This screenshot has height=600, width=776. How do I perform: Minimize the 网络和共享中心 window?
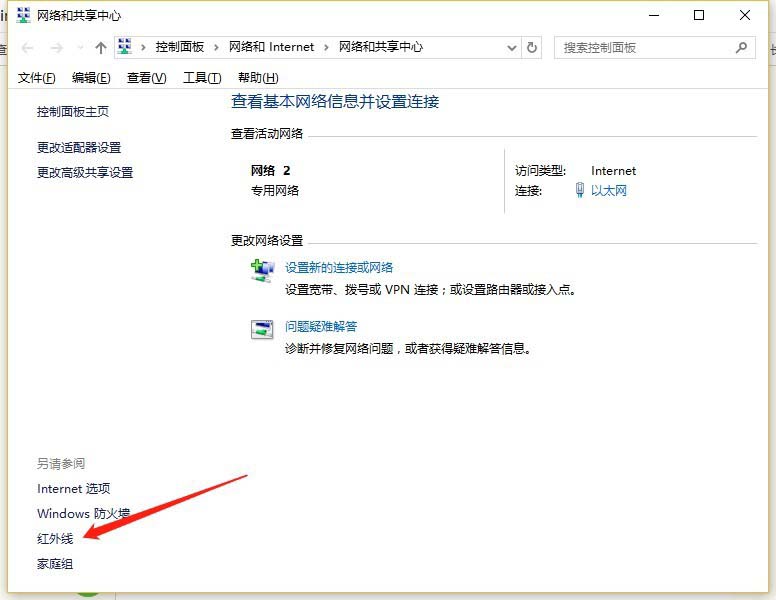pyautogui.click(x=654, y=15)
